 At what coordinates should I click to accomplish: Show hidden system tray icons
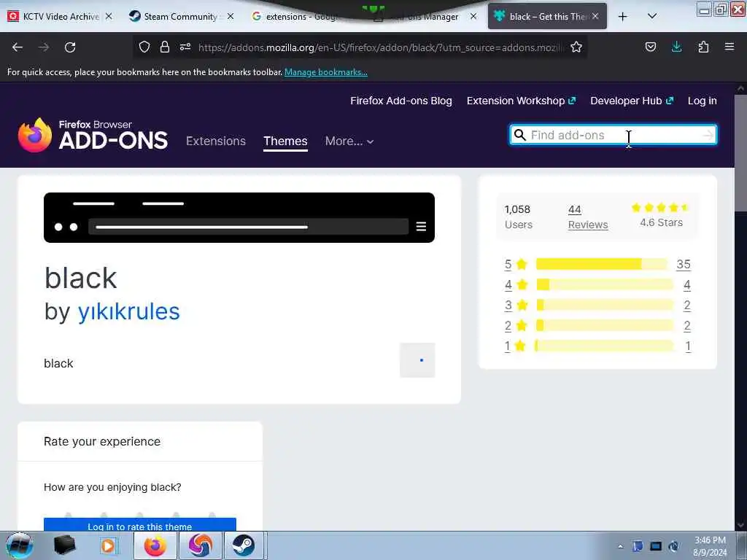(x=620, y=546)
